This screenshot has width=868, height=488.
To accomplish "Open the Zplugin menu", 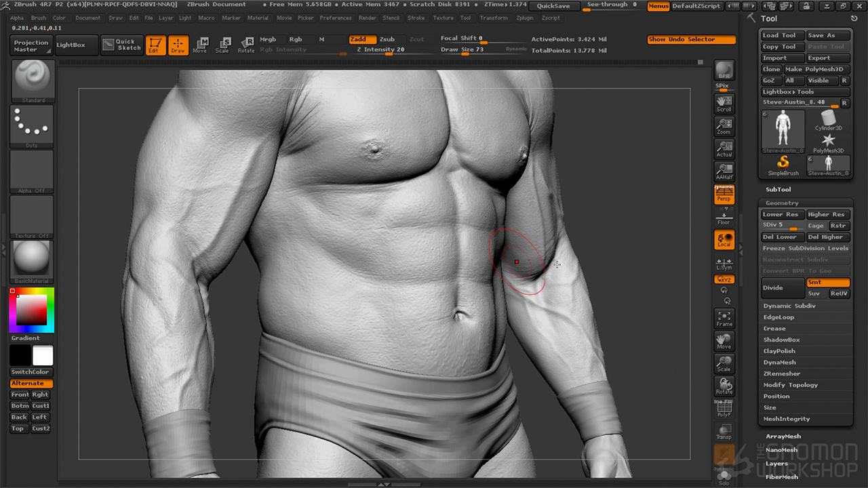I will 524,18.
